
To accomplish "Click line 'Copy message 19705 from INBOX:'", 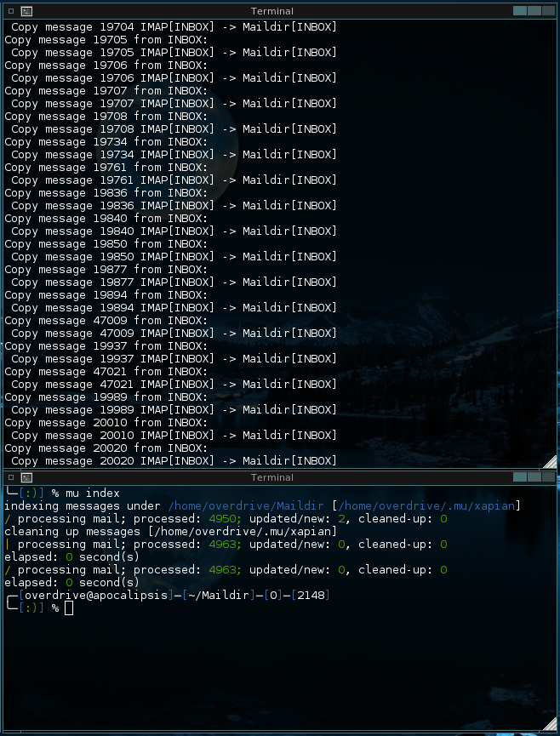I will pos(106,39).
